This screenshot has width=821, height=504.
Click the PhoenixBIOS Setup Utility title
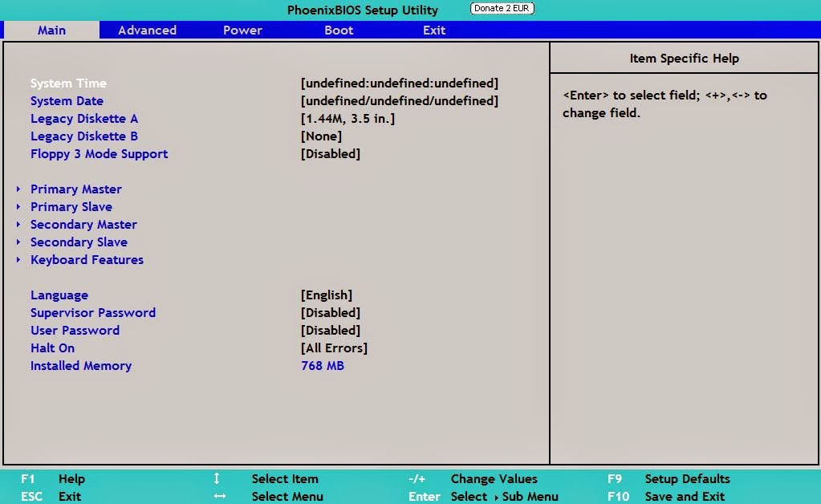pyautogui.click(x=362, y=10)
